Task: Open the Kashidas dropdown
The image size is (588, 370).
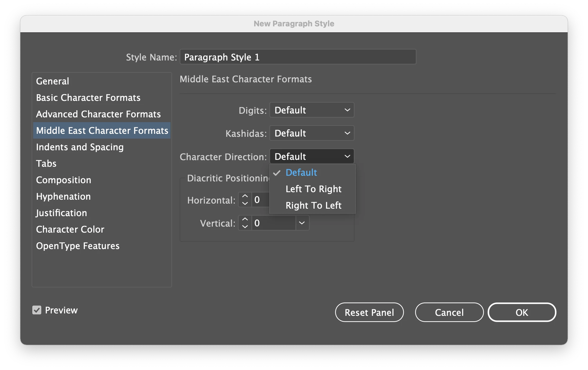Action: [312, 133]
